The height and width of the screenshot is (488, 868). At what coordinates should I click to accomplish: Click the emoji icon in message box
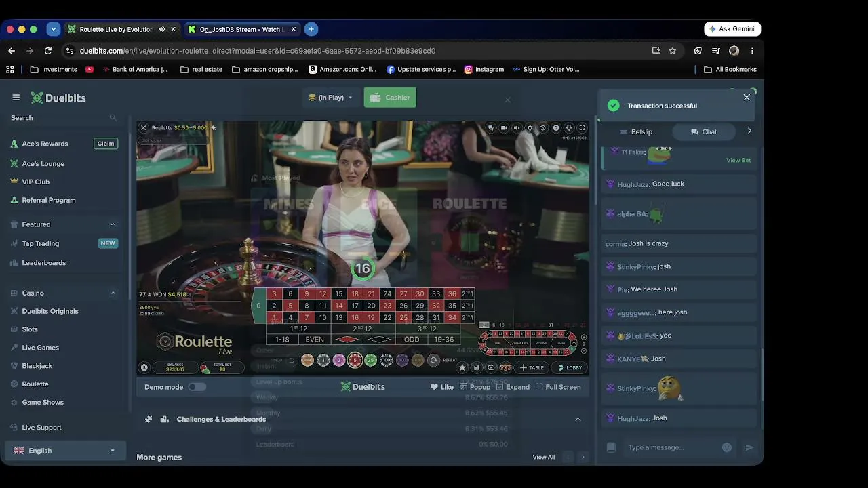point(727,447)
